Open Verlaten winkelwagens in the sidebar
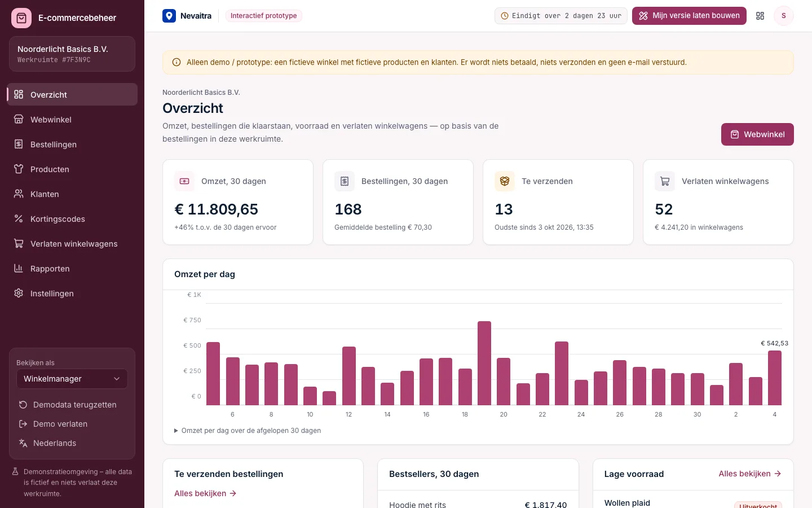 (72, 243)
